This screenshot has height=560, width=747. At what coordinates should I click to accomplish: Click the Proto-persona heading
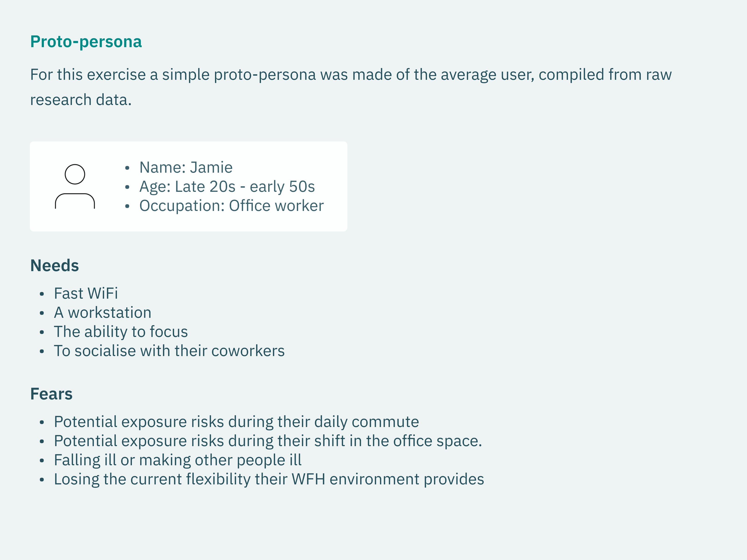[86, 42]
